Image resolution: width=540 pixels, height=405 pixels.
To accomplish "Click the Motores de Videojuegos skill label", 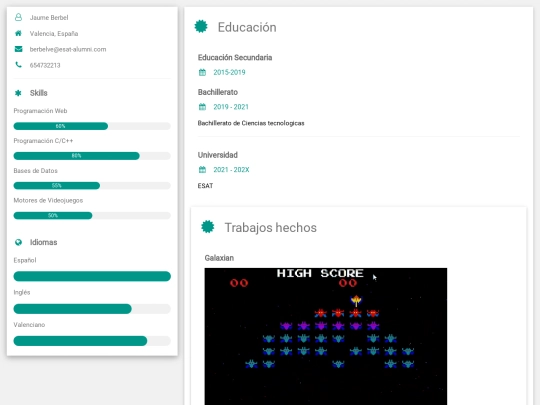I will click(48, 200).
